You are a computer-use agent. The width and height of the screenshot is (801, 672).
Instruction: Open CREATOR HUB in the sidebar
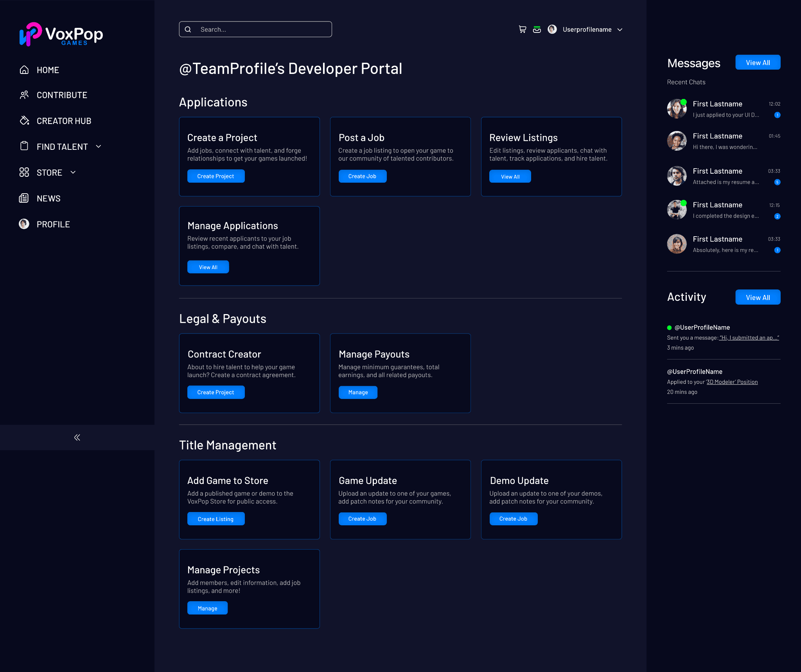coord(64,121)
